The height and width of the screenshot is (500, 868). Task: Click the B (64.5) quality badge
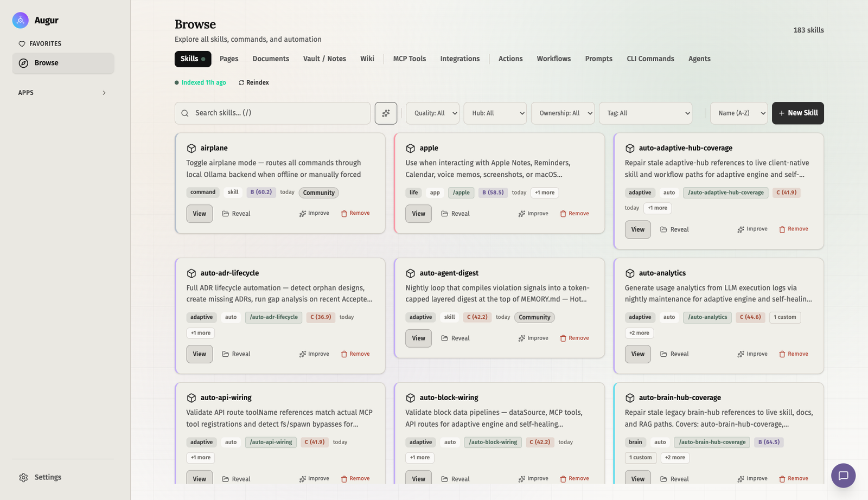coord(769,442)
